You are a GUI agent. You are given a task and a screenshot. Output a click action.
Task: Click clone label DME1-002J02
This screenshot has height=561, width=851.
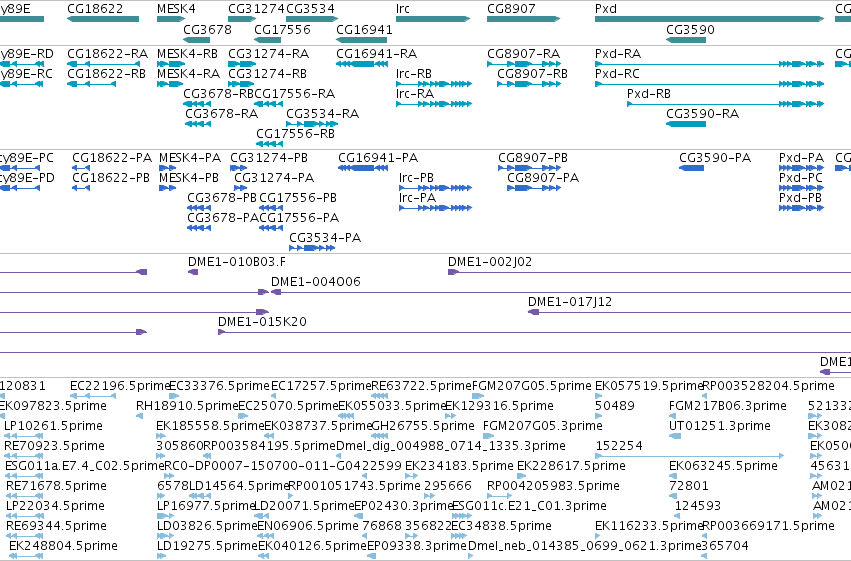[x=490, y=262]
